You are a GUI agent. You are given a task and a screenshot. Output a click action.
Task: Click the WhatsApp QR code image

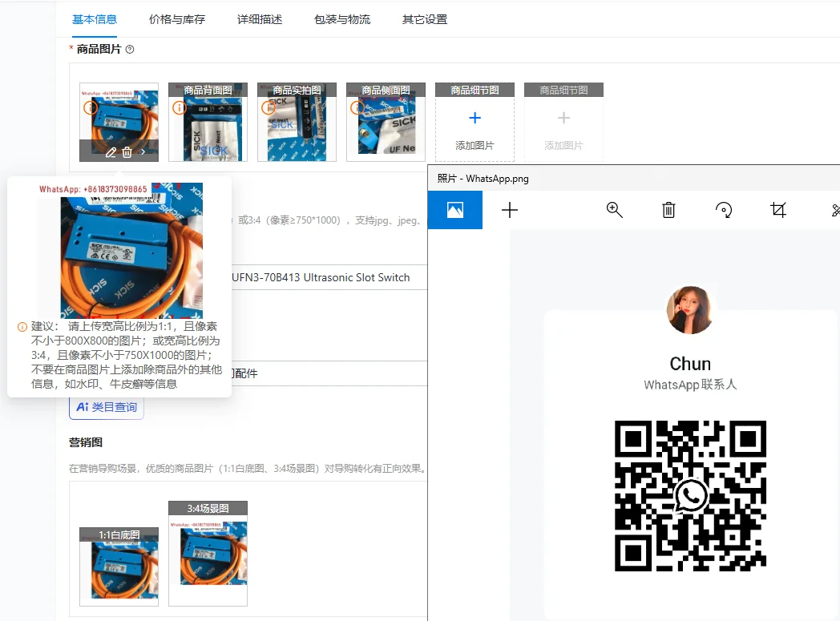(690, 496)
